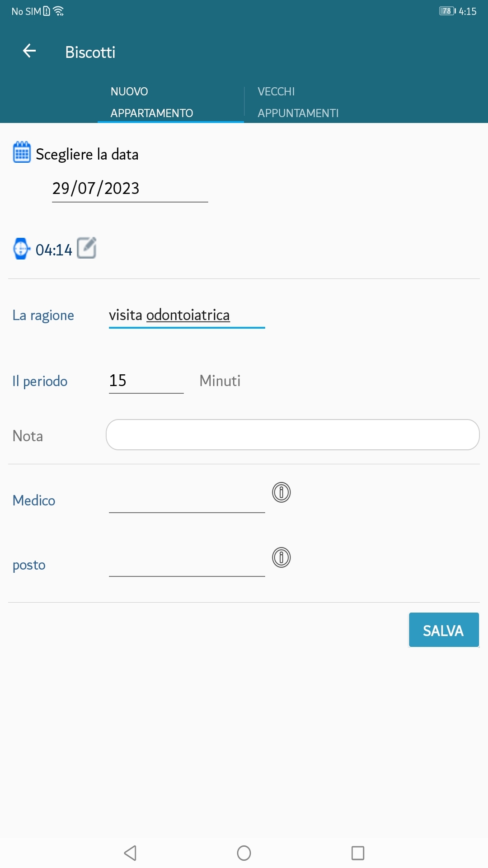Screen dimensions: 488x868
Task: Tap the posto input field
Action: tap(187, 564)
